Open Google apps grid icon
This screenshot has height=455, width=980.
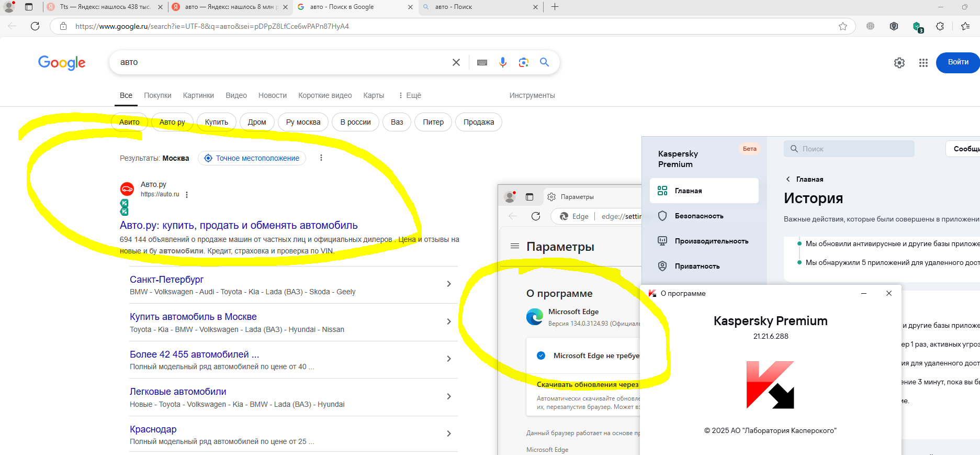click(923, 63)
